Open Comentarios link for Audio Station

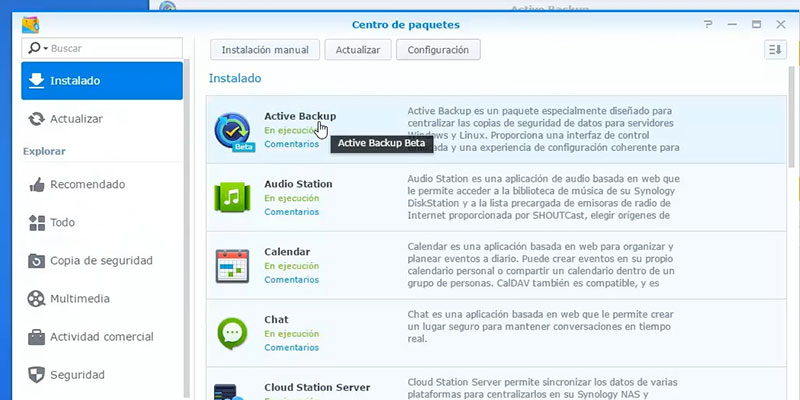coord(291,212)
